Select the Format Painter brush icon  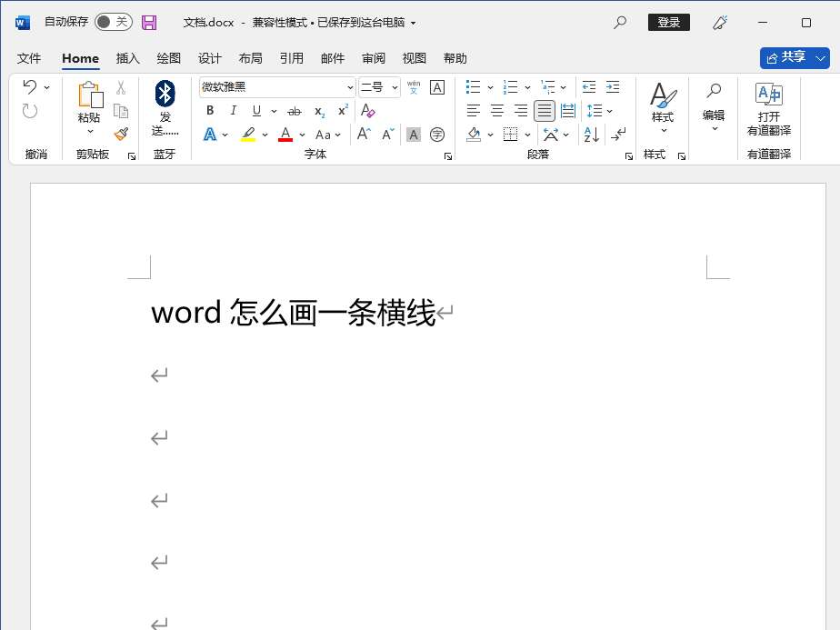point(121,134)
